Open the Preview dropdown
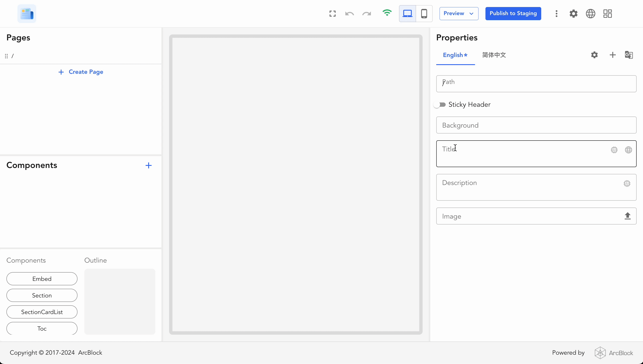The height and width of the screenshot is (364, 643). (x=459, y=13)
